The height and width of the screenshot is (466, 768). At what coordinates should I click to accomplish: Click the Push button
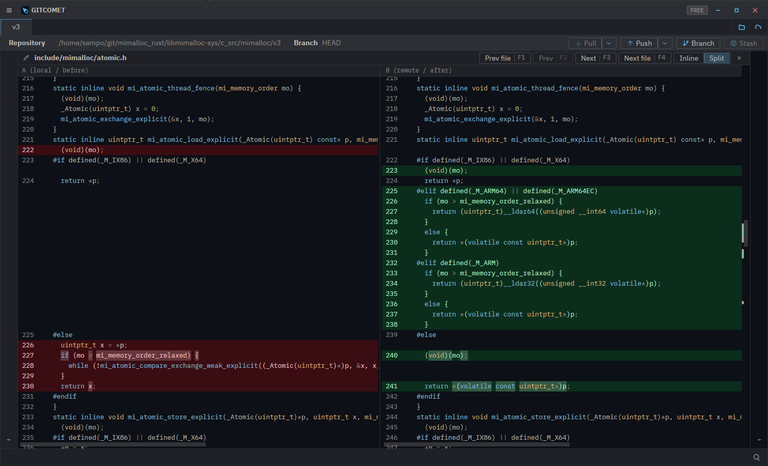click(x=638, y=43)
